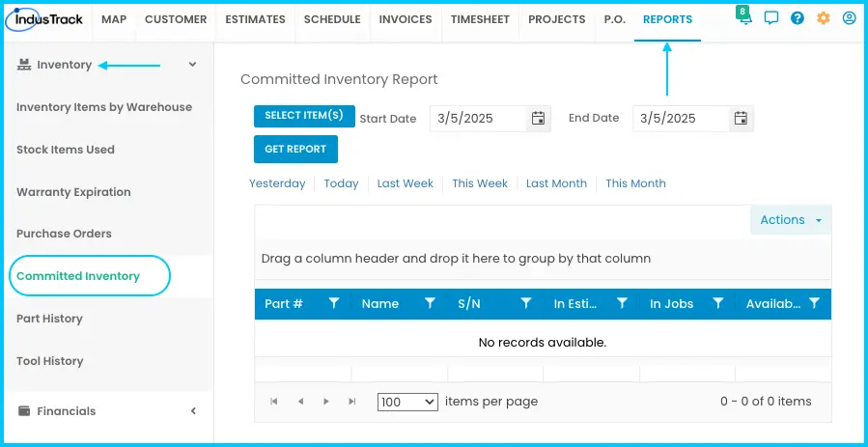
Task: Open the user profile icon
Action: coord(850,18)
